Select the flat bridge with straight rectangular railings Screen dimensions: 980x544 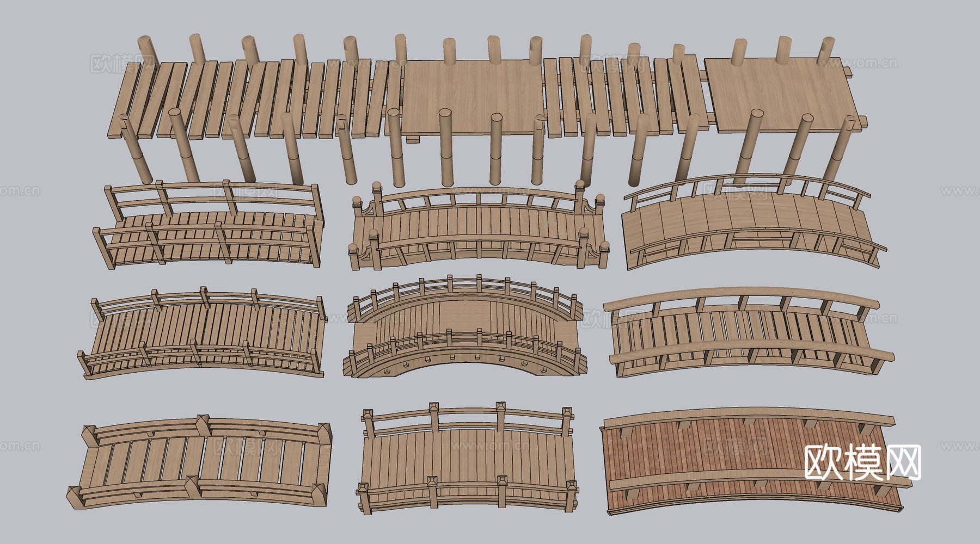(x=208, y=225)
